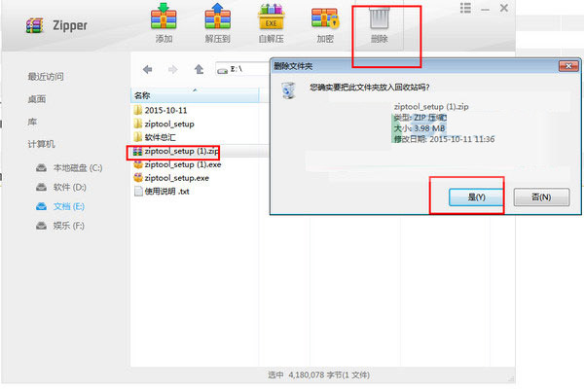Go back with the left arrow
The image size is (584, 392).
click(x=148, y=69)
